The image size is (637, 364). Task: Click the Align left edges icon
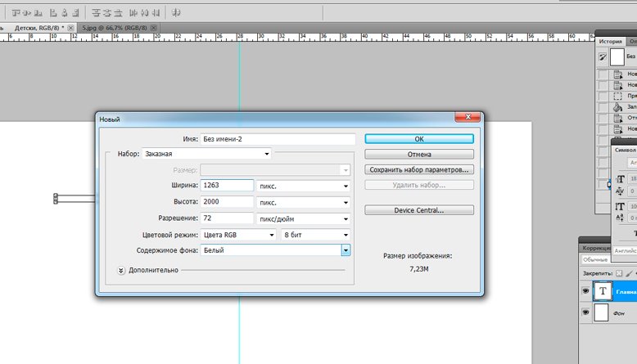pos(51,13)
